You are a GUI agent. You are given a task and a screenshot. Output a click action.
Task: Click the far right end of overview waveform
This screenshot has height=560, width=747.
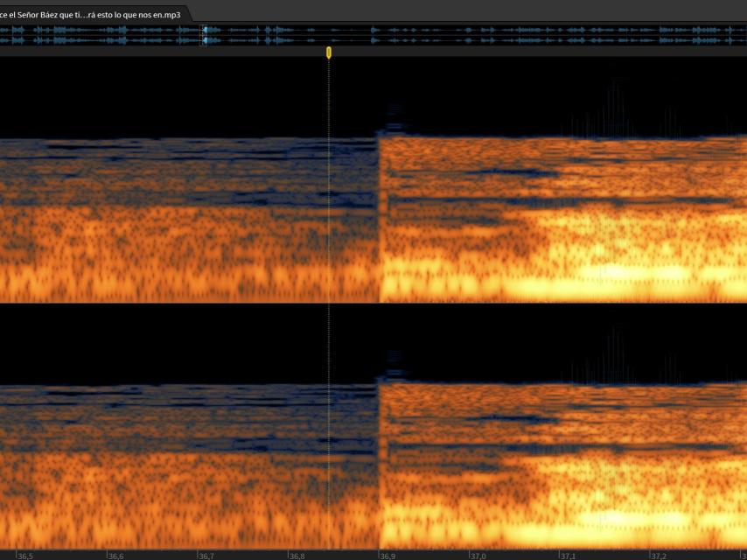(x=742, y=35)
